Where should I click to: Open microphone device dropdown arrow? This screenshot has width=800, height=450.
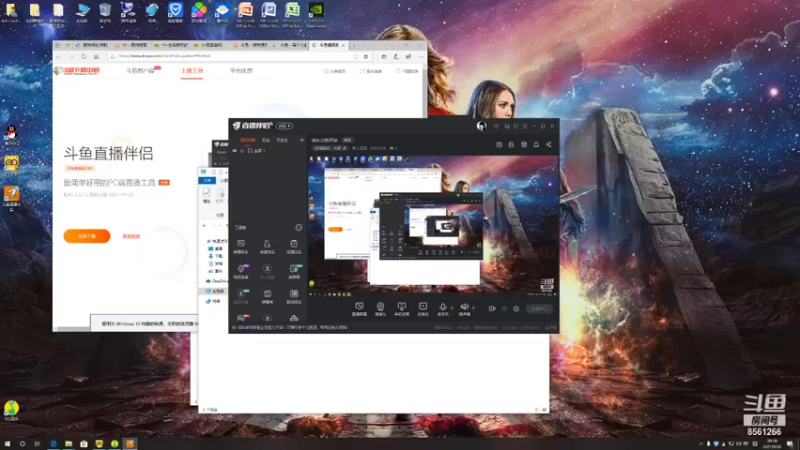click(452, 308)
